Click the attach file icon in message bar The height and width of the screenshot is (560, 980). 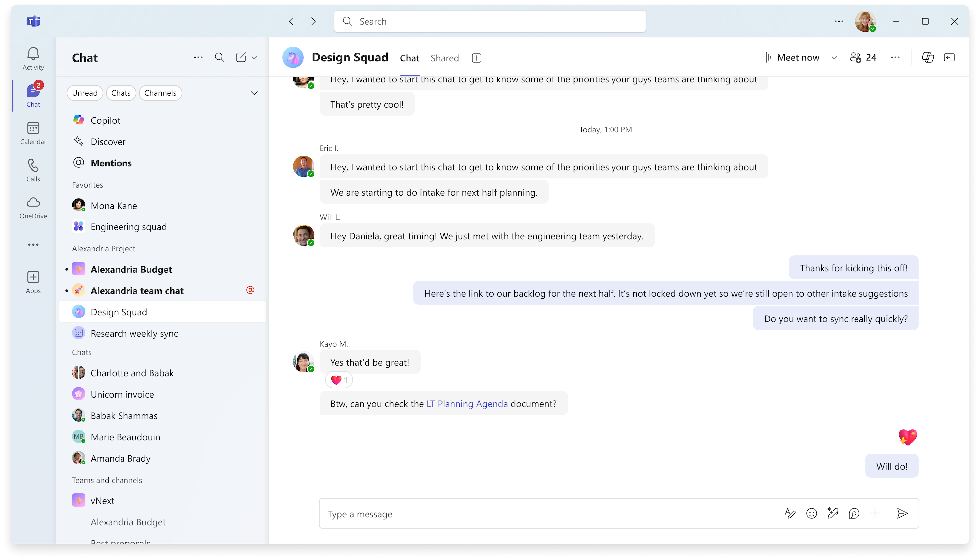click(x=875, y=514)
